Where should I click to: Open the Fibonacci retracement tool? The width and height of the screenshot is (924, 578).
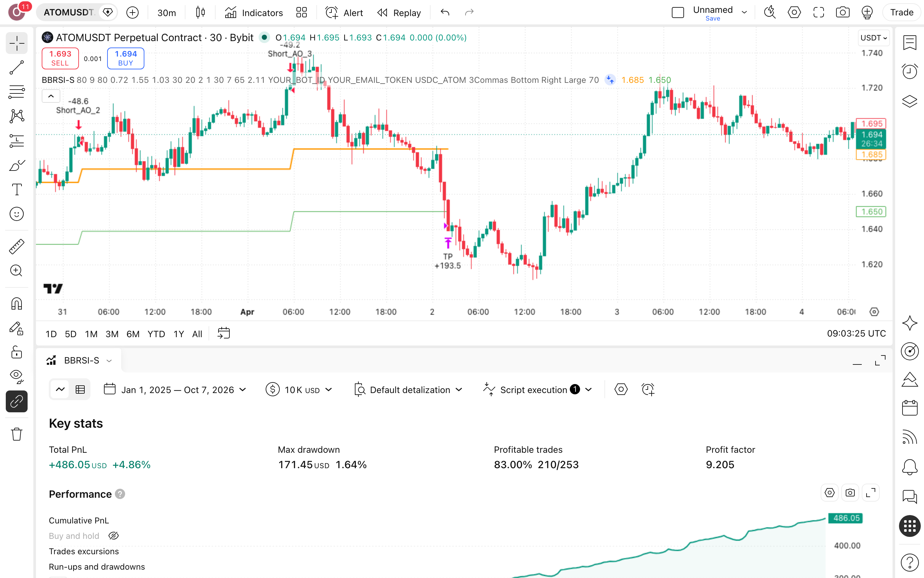(x=16, y=92)
